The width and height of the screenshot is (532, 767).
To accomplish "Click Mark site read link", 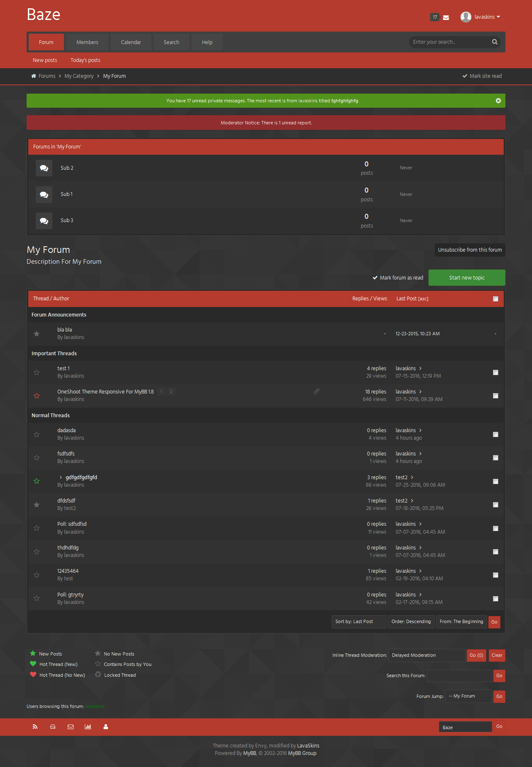I will [x=482, y=76].
